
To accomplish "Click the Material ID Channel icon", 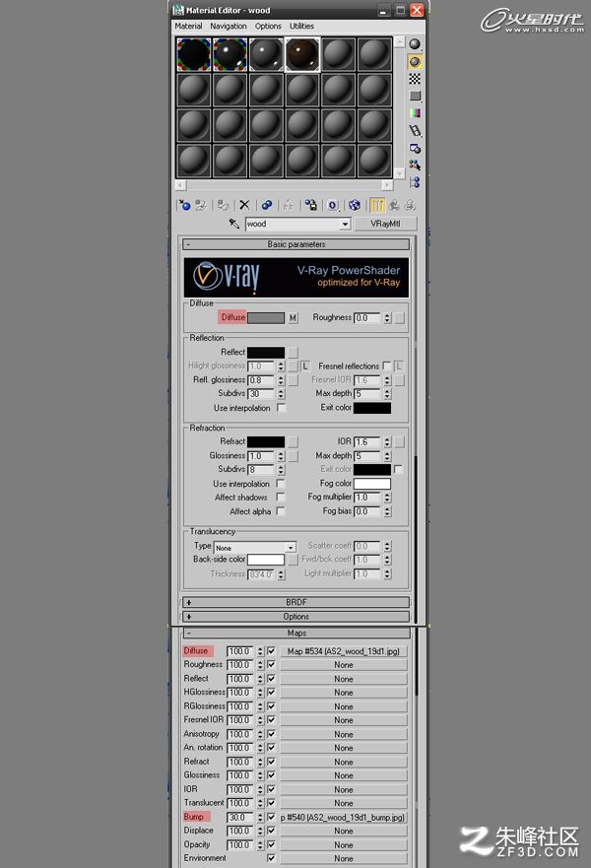I will coord(333,205).
